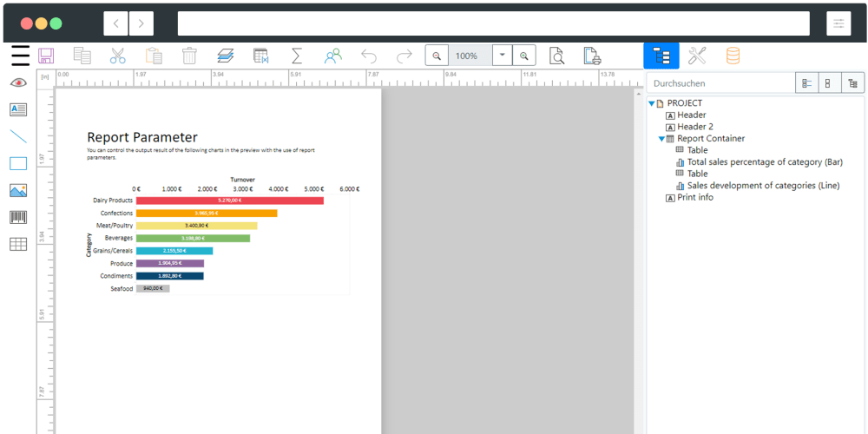Select the Rectangle tool
This screenshot has height=434, width=868.
[x=18, y=163]
